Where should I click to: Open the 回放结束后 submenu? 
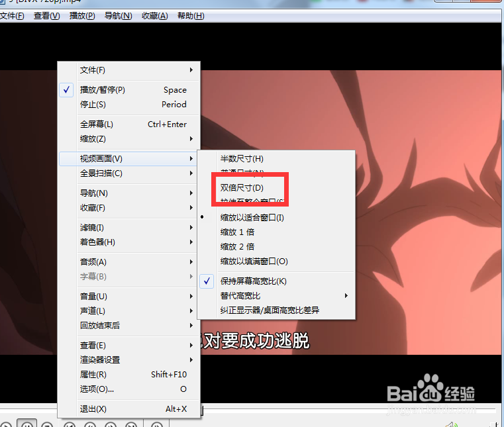tap(128, 326)
